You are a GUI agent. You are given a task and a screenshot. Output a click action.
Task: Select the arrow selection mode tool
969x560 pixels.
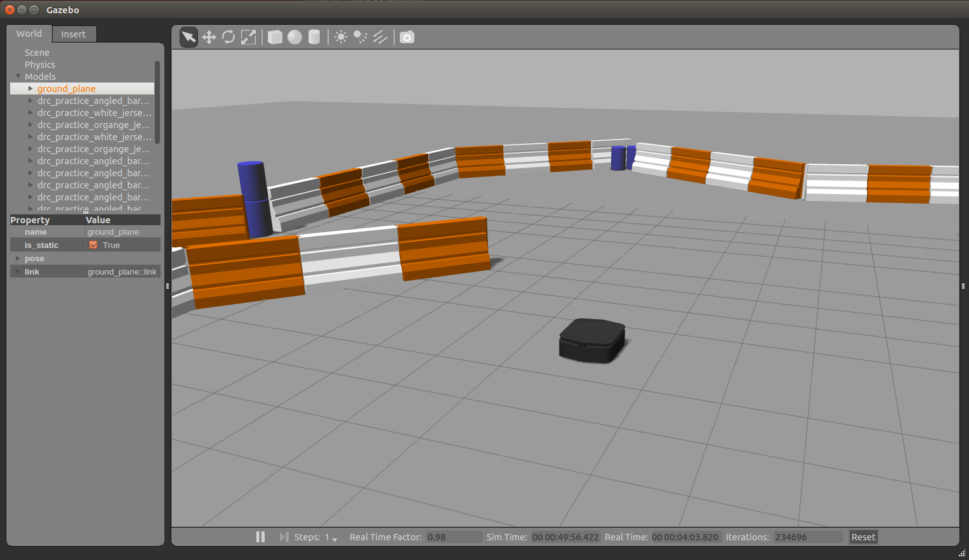click(188, 37)
